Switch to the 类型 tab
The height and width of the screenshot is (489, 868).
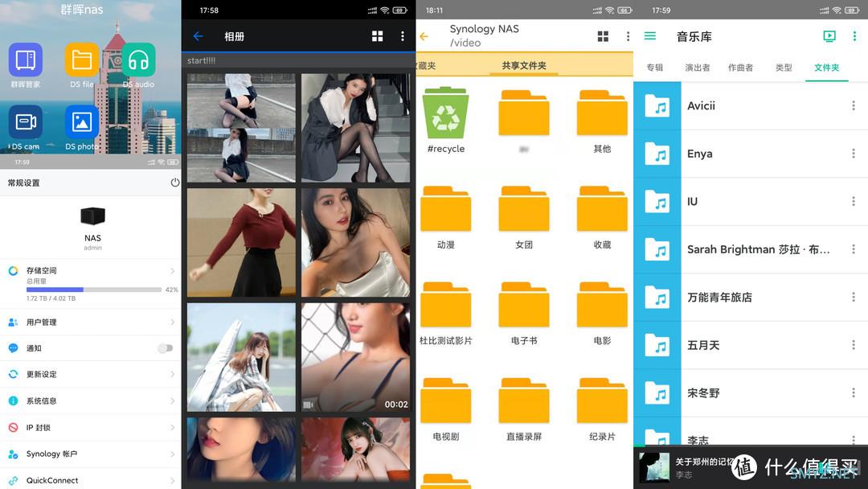784,68
